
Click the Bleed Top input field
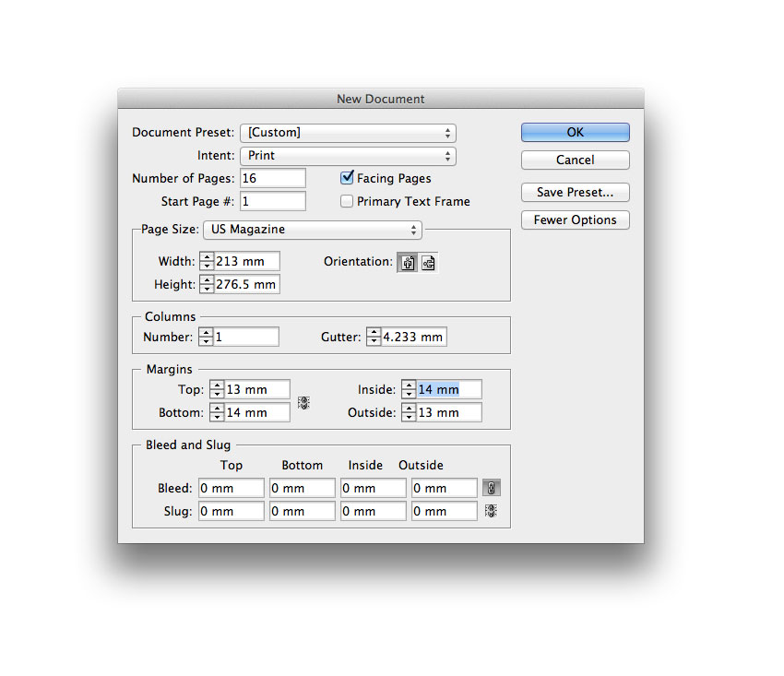[232, 488]
